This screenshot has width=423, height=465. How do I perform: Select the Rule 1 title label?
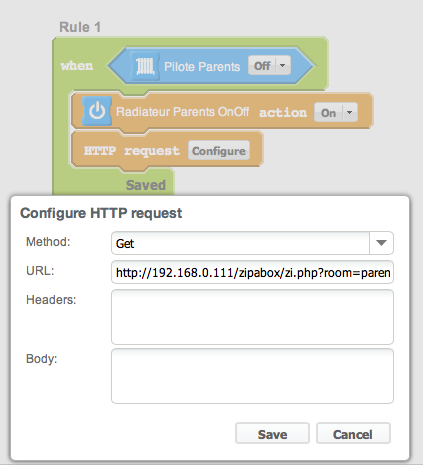[x=80, y=27]
